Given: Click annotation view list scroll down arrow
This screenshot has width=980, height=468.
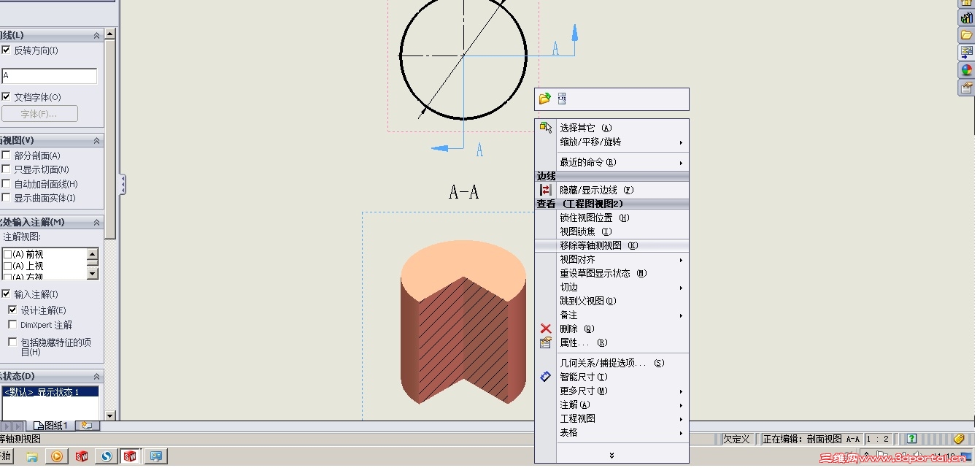Looking at the screenshot, I should click(x=92, y=274).
